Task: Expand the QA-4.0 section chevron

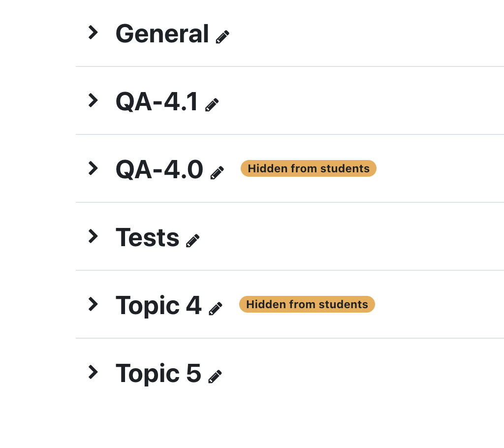Action: 93,168
